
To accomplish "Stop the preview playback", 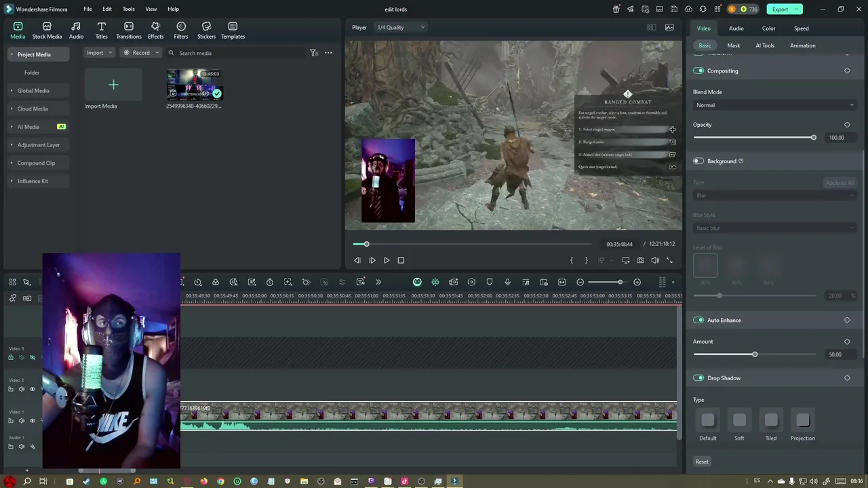I will point(401,260).
